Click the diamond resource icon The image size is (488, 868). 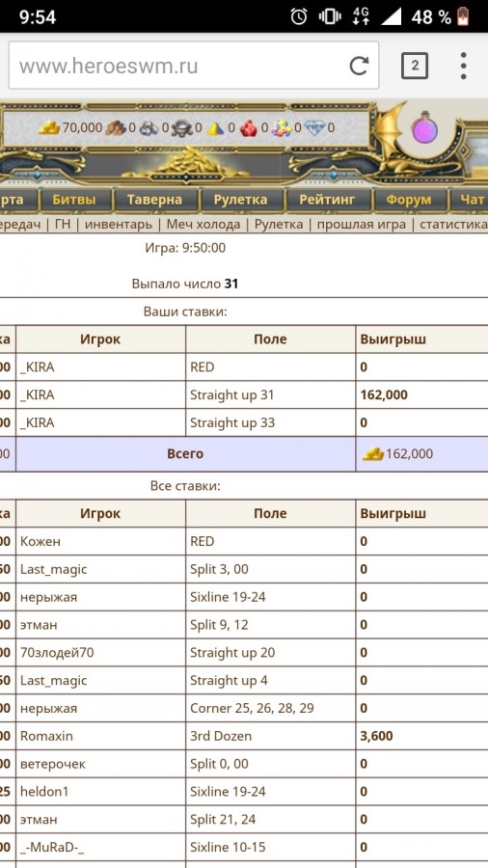click(x=313, y=128)
